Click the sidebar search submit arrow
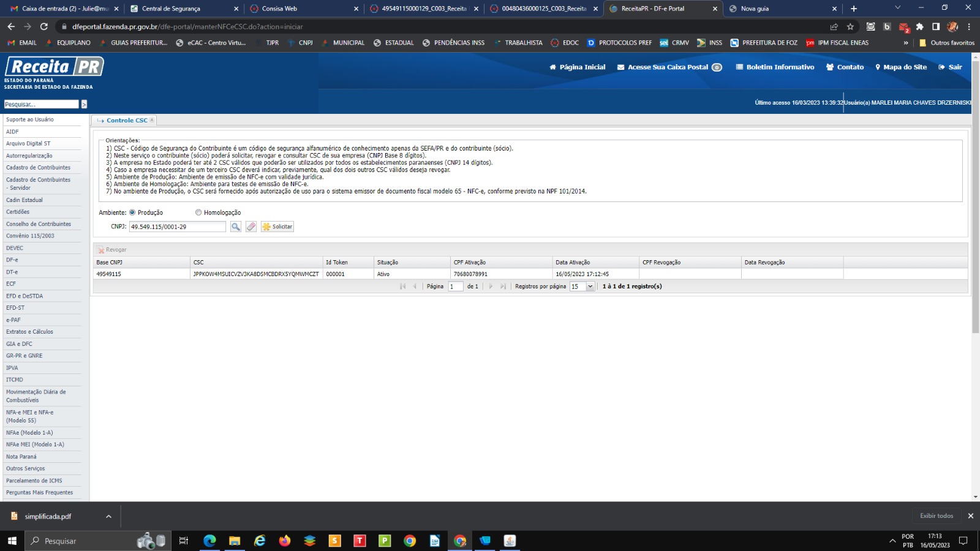 coord(84,105)
